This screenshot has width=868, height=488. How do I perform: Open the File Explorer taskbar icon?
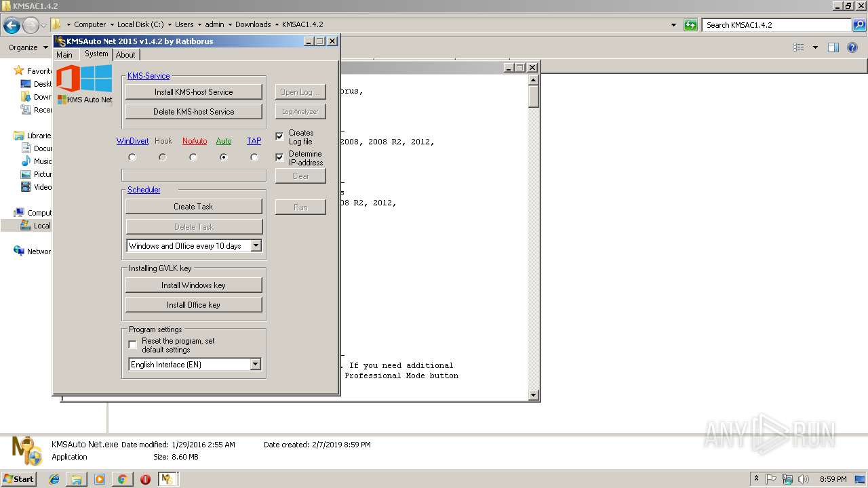pos(77,479)
